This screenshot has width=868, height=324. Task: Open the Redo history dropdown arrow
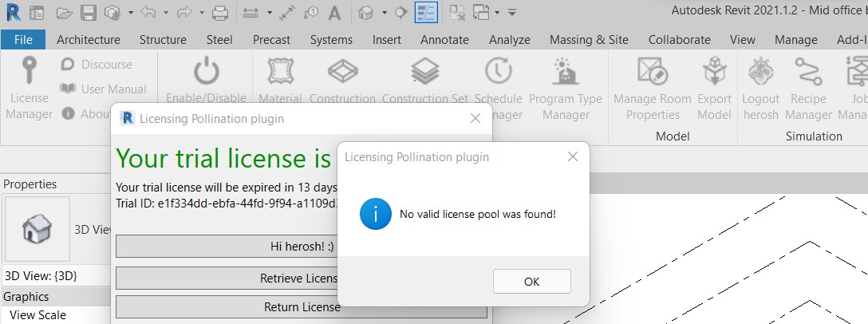(202, 13)
